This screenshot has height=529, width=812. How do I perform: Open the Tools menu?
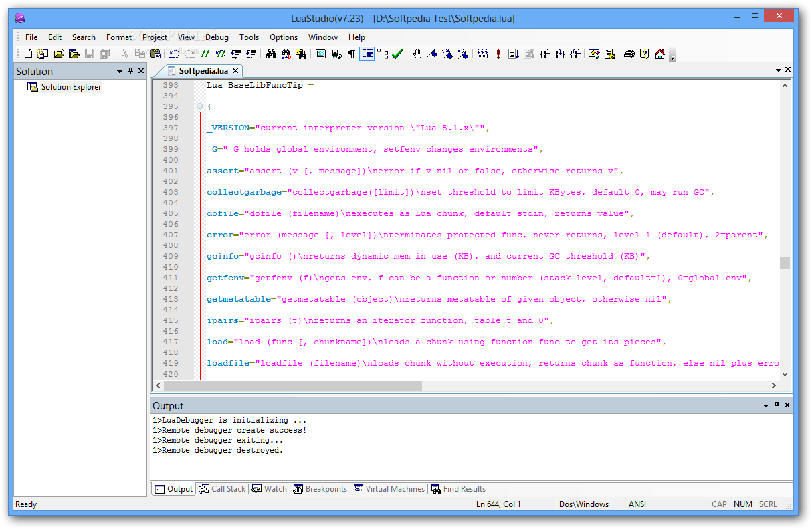tap(249, 37)
